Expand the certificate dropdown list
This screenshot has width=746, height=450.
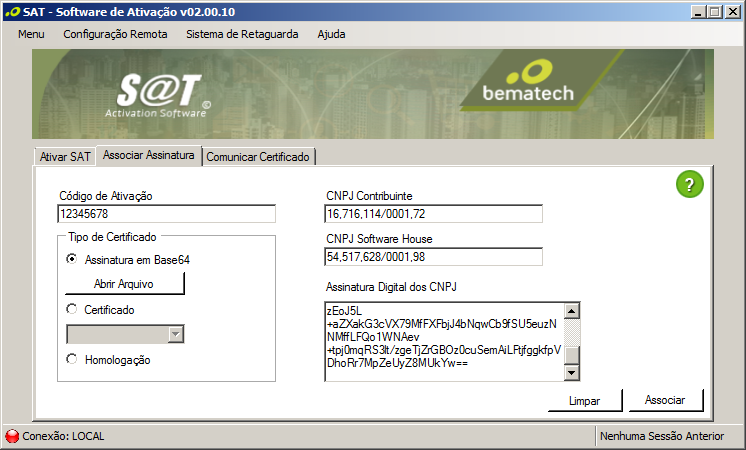pyautogui.click(x=175, y=335)
